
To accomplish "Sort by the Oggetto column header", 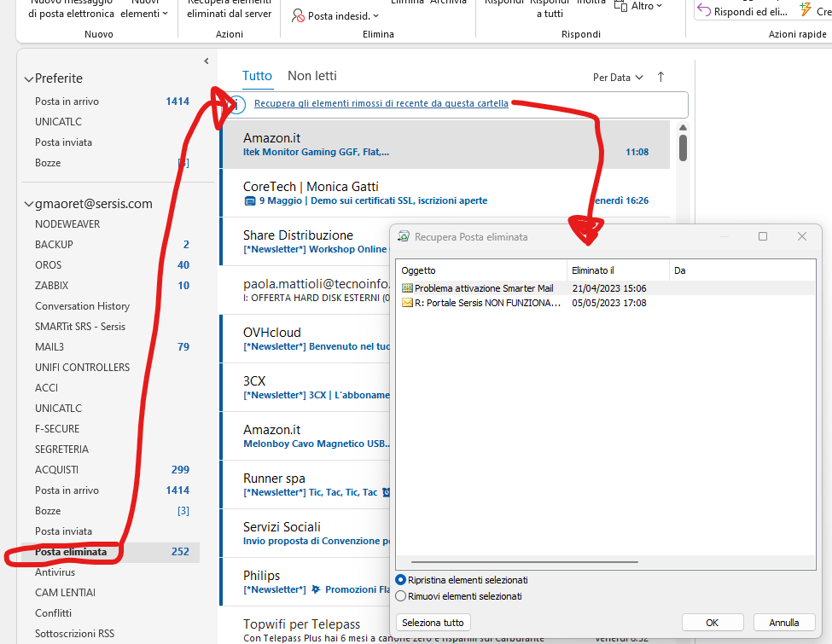I will pos(482,270).
